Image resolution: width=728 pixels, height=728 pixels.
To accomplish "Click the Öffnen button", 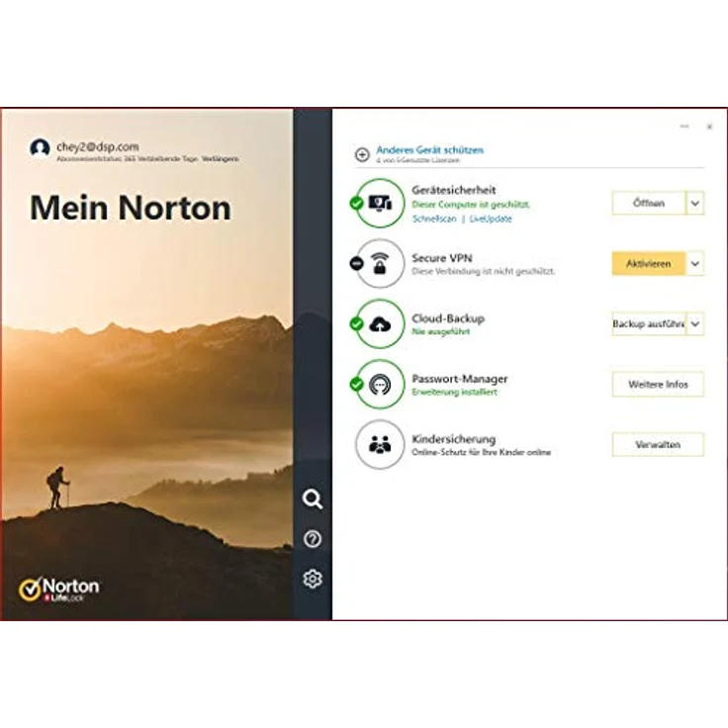I will point(649,203).
